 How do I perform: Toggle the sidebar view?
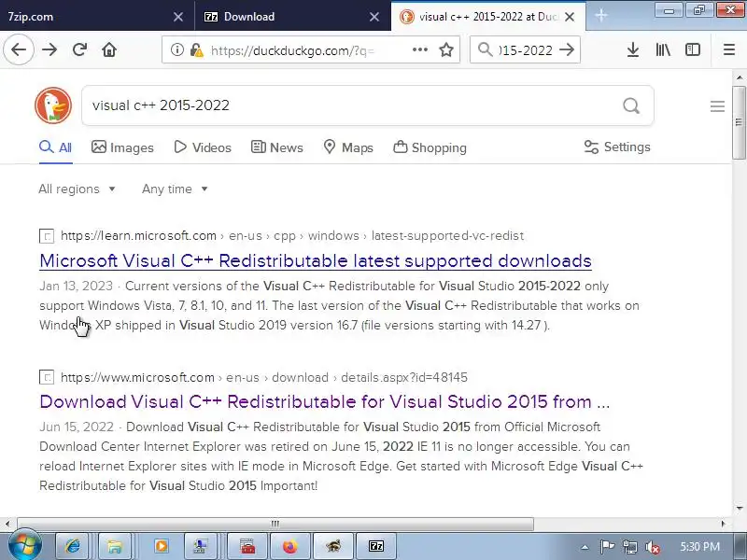tap(692, 49)
